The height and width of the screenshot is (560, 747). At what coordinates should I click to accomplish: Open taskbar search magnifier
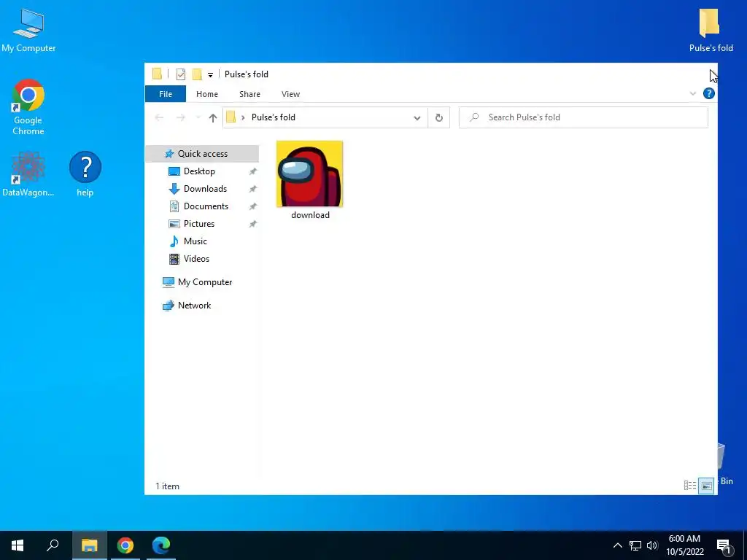[53, 545]
